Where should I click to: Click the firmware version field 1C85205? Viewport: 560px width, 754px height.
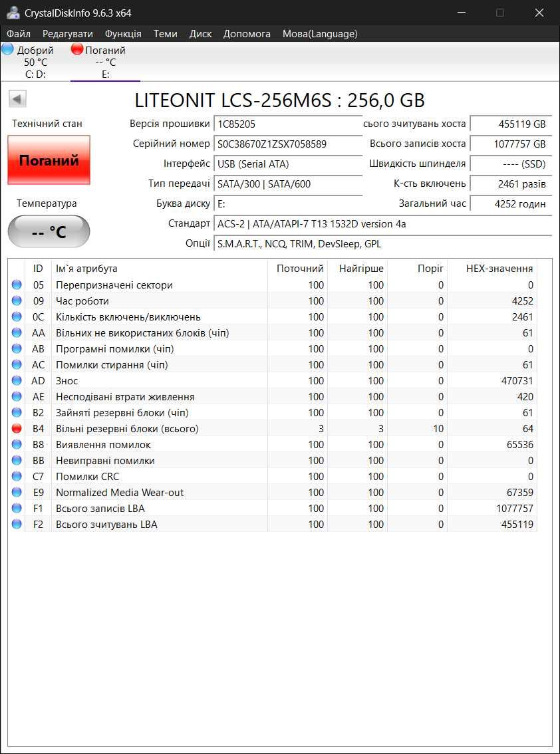point(288,124)
